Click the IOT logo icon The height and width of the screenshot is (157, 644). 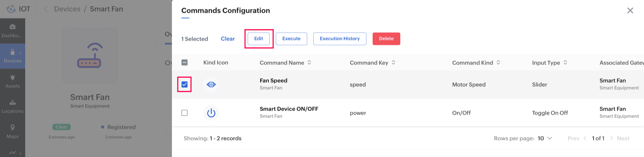[11, 9]
